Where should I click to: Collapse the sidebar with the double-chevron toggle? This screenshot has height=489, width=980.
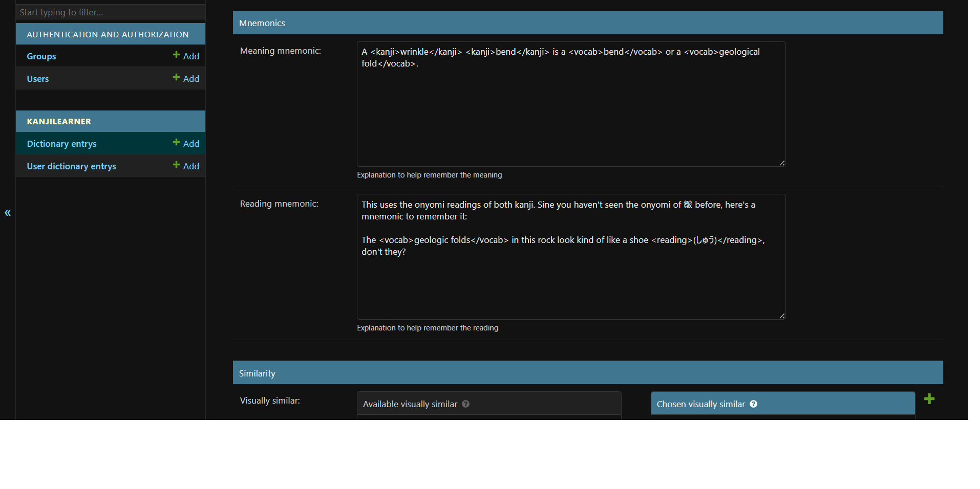8,213
